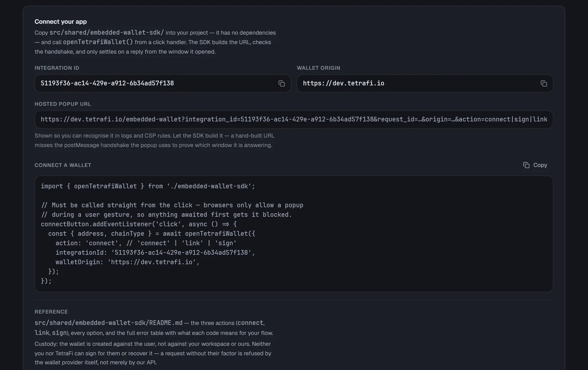Click the "Custody: the wallet is created" paragraph
Image resolution: width=588 pixels, height=370 pixels.
pos(153,353)
